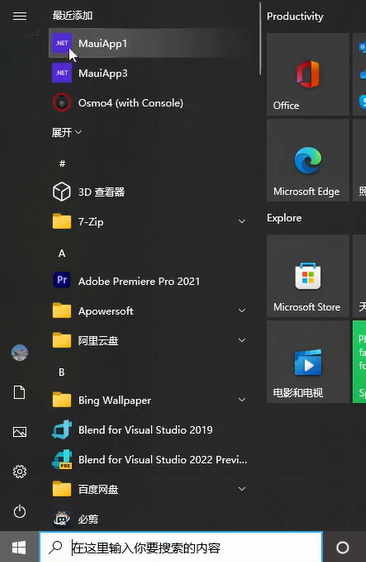Click the 最近添加 heading

[x=72, y=15]
